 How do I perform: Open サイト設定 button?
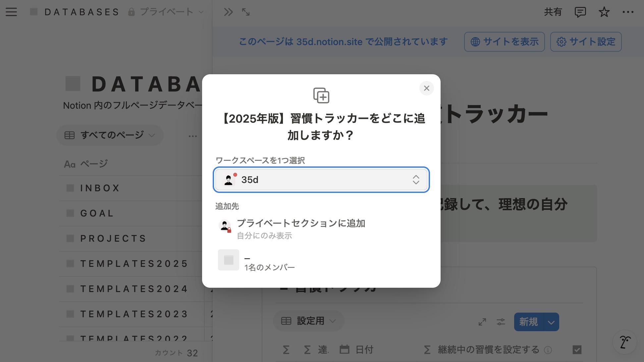pos(586,42)
